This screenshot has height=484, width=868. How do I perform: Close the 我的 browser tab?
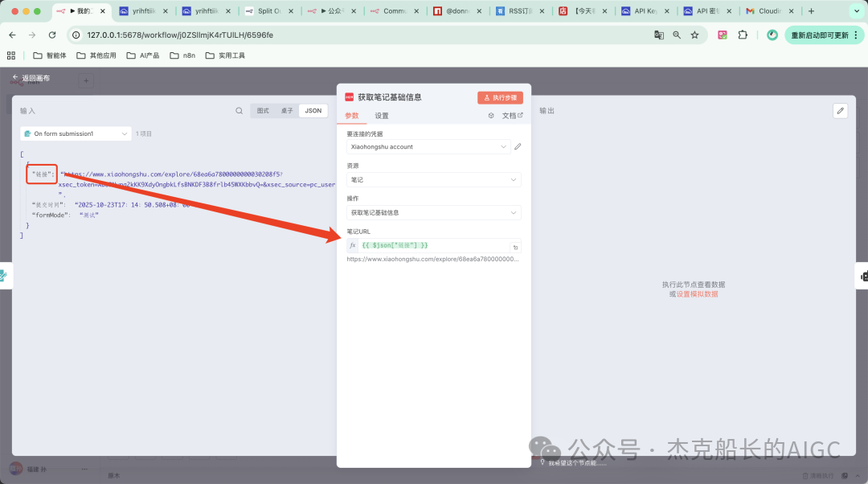102,11
